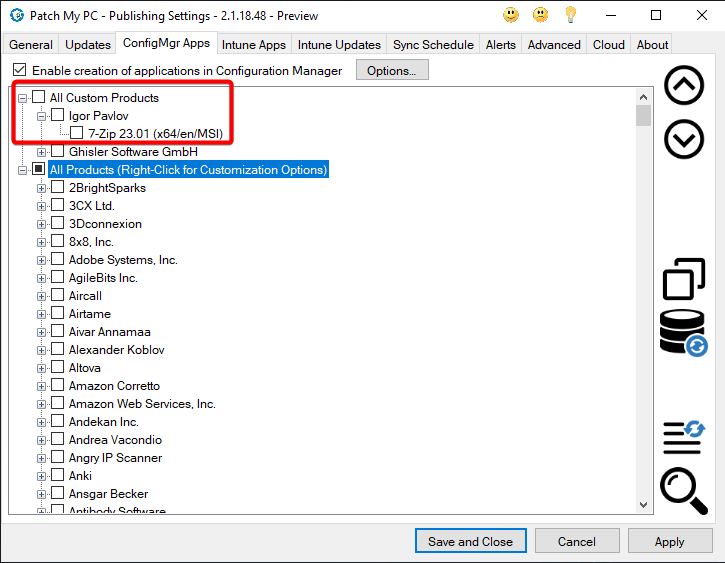Open the Sync Schedule tab
The image size is (725, 563).
[x=434, y=45]
